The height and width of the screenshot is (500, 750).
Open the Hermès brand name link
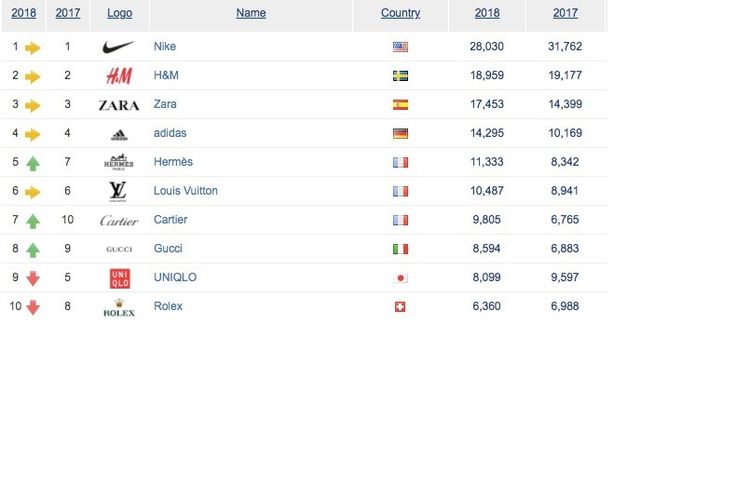click(173, 162)
